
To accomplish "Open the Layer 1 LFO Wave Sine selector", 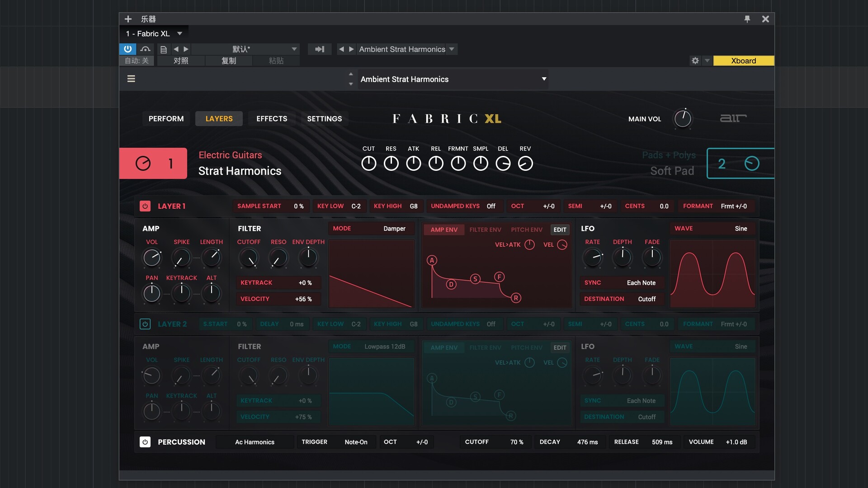I will (x=712, y=228).
